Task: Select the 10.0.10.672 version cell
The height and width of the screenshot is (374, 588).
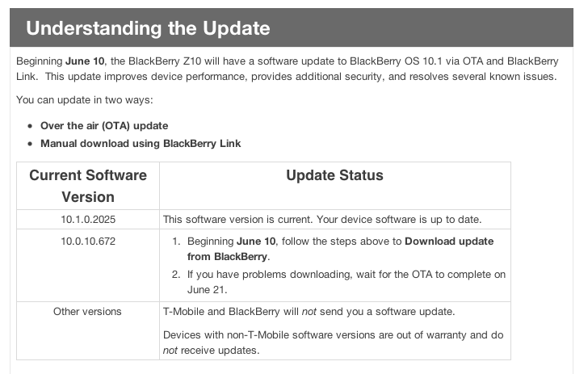Action: 88,242
